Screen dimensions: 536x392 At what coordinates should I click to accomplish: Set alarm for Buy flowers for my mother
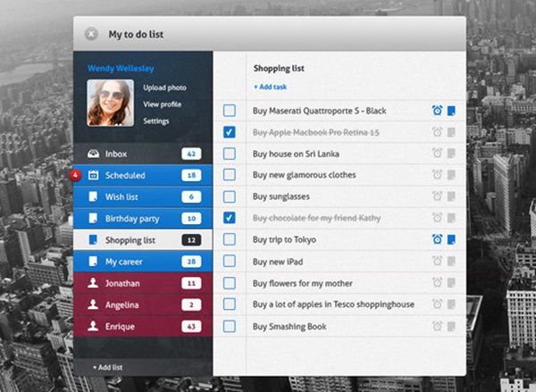[x=437, y=283]
